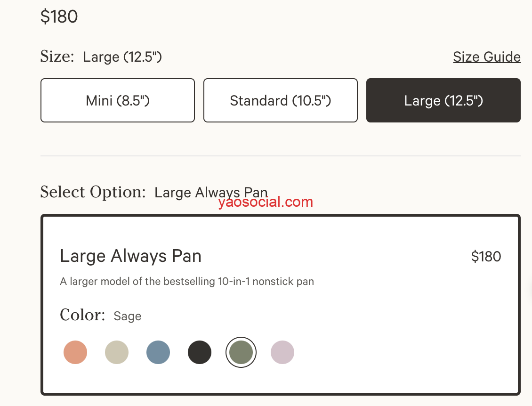The image size is (532, 406).
Task: Click "Large (12.5")" text beside Size label
Action: 122,57
